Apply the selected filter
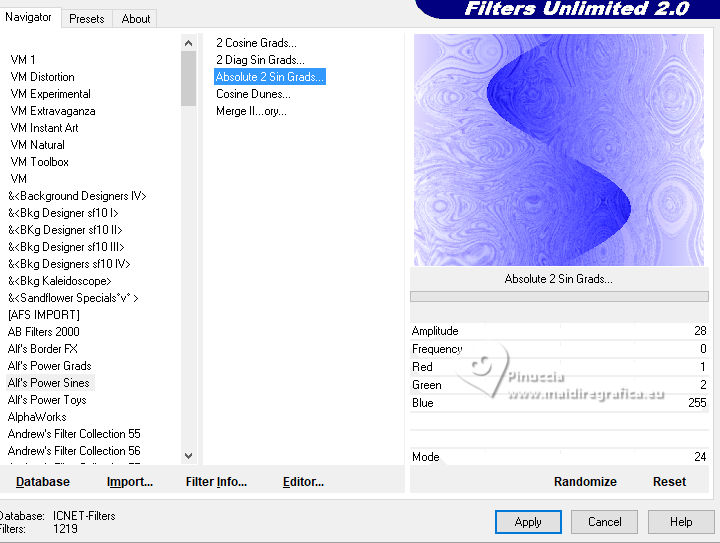Image resolution: width=720 pixels, height=543 pixels. [x=528, y=522]
